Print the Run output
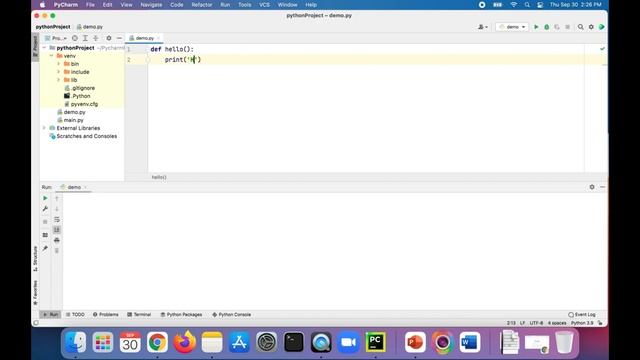The width and height of the screenshot is (640, 360). click(57, 240)
